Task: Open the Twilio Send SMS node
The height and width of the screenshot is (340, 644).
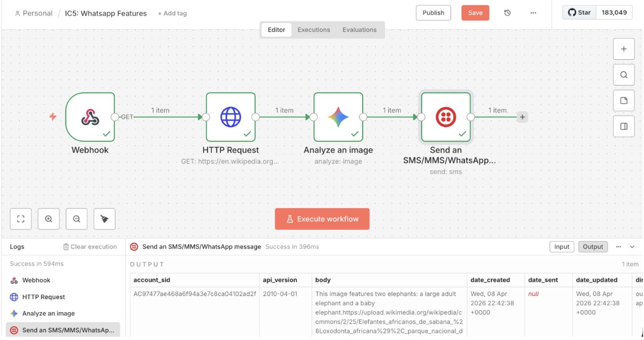Action: pyautogui.click(x=446, y=117)
